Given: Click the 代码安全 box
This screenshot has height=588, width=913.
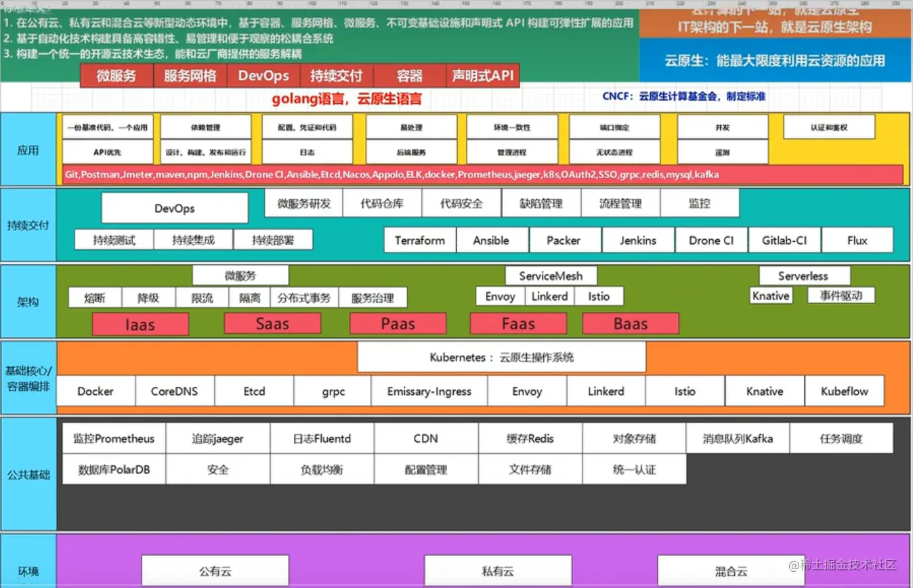Looking at the screenshot, I should click(462, 203).
